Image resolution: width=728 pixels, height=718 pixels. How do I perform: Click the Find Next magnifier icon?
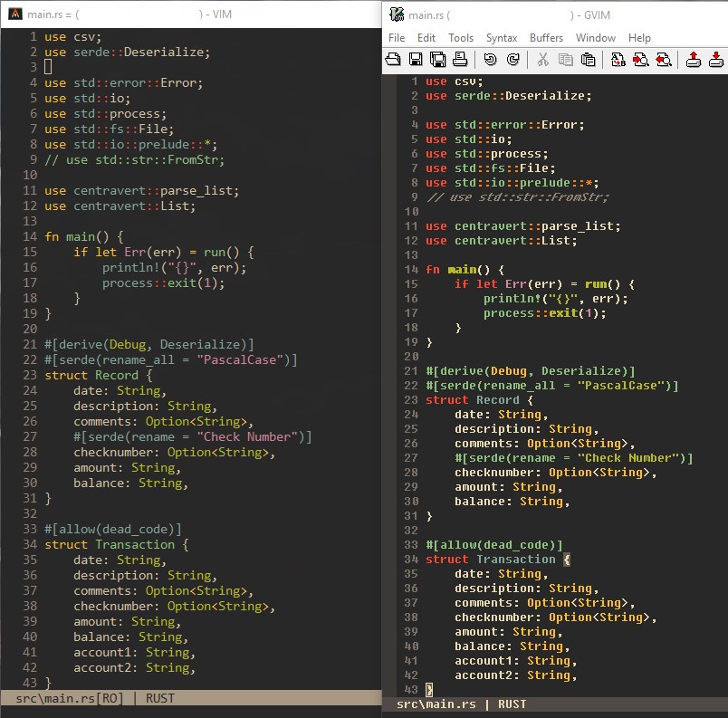click(642, 59)
